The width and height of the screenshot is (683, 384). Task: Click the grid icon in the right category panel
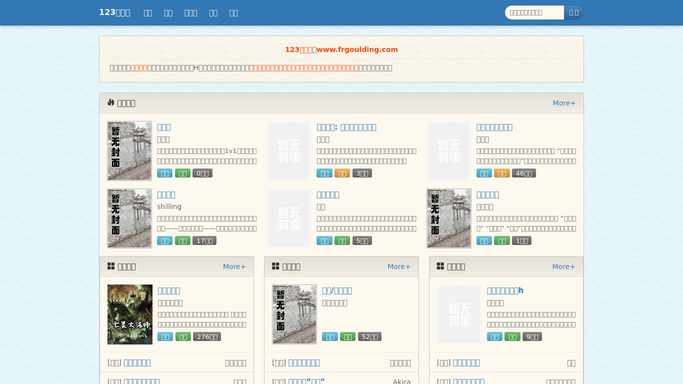440,266
